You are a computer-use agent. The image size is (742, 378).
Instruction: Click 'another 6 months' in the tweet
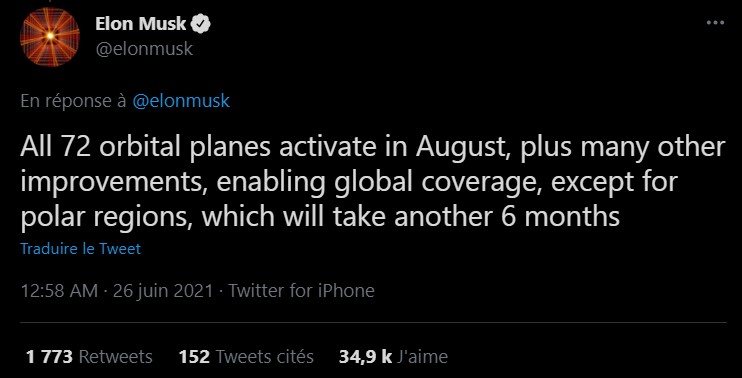[x=507, y=216]
